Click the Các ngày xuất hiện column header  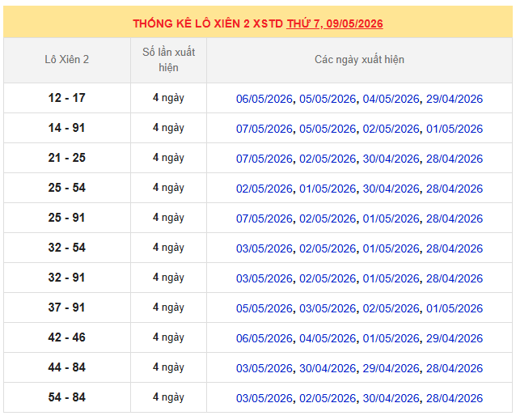359,60
